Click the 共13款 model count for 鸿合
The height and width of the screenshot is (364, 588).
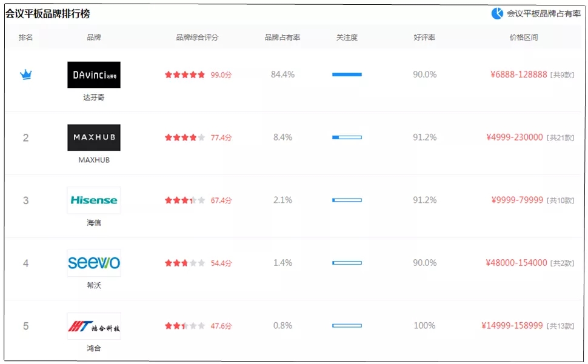pos(562,326)
